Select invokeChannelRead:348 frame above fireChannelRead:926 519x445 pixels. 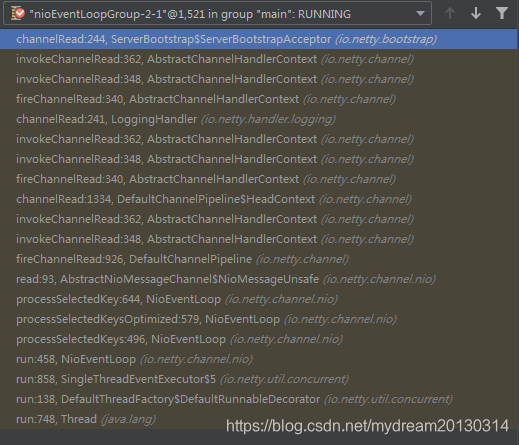(x=258, y=239)
